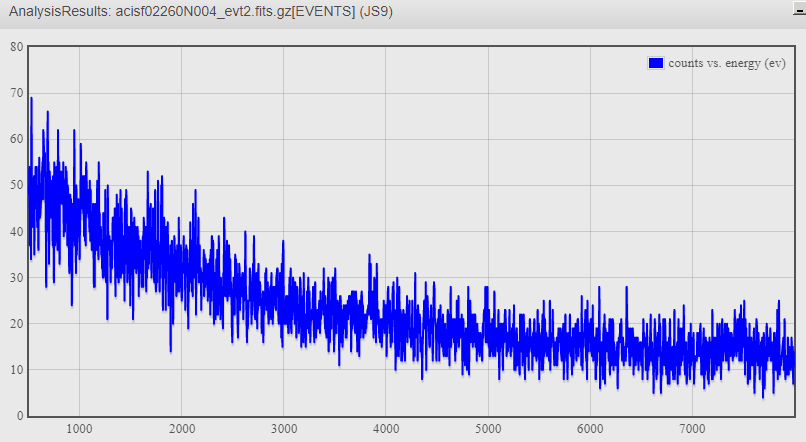Pick the 4000 label on the energy axis
This screenshot has height=442, width=806.
[x=385, y=429]
